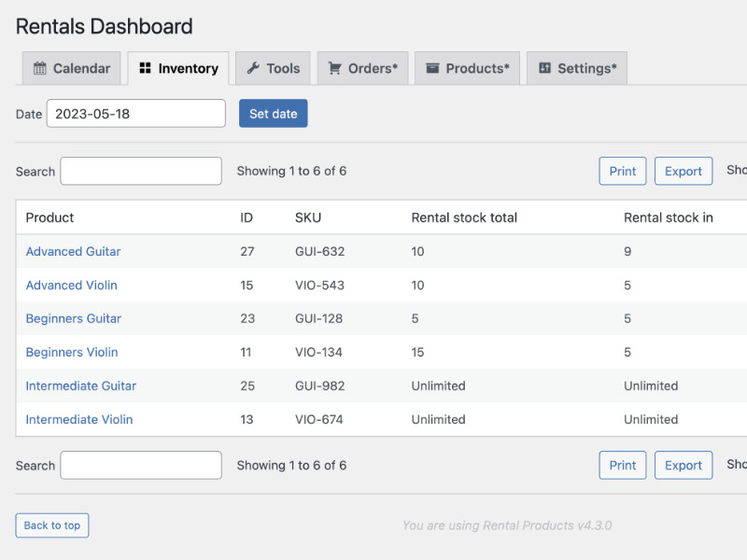The width and height of the screenshot is (747, 560).
Task: Click the wrench icon on Tools tab
Action: point(253,68)
